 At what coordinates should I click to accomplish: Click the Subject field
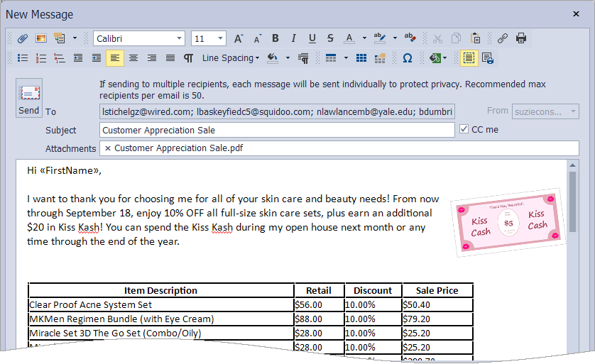coord(277,130)
